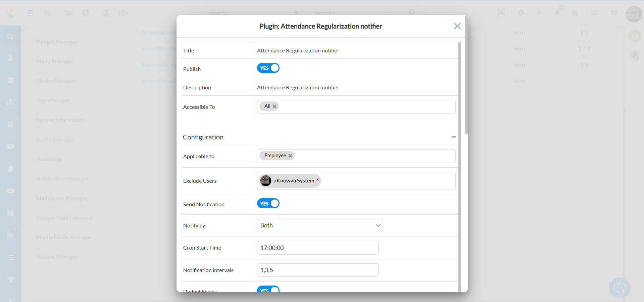This screenshot has height=302, width=644.
Task: Close the plugin dialog with the X icon
Action: pos(457,26)
